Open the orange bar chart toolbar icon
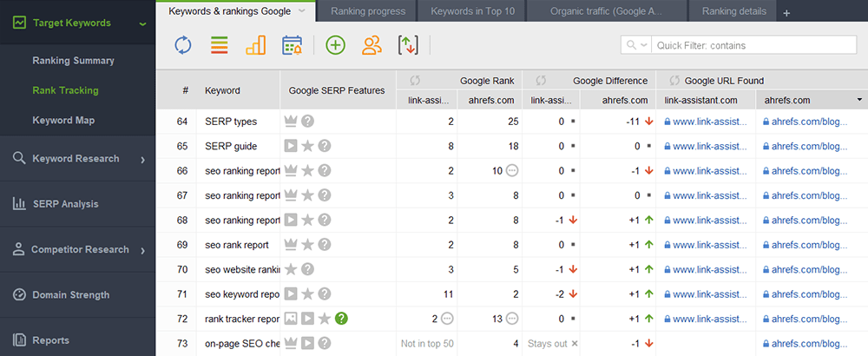This screenshot has width=868, height=356. [256, 45]
